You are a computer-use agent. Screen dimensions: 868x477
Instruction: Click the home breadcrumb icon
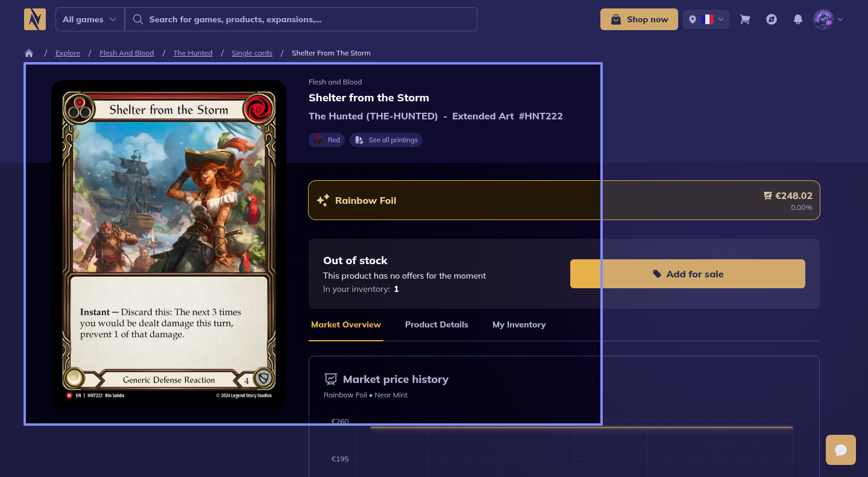(x=29, y=53)
